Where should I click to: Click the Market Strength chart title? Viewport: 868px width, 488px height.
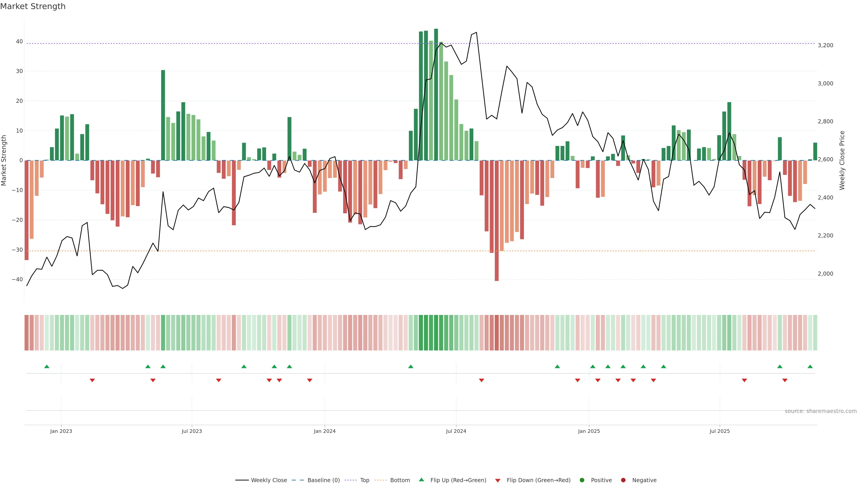[x=33, y=6]
